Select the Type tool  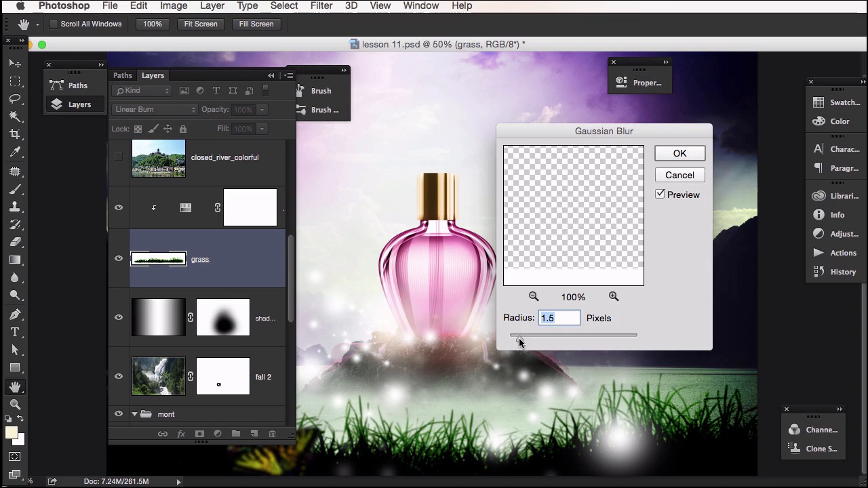(15, 332)
